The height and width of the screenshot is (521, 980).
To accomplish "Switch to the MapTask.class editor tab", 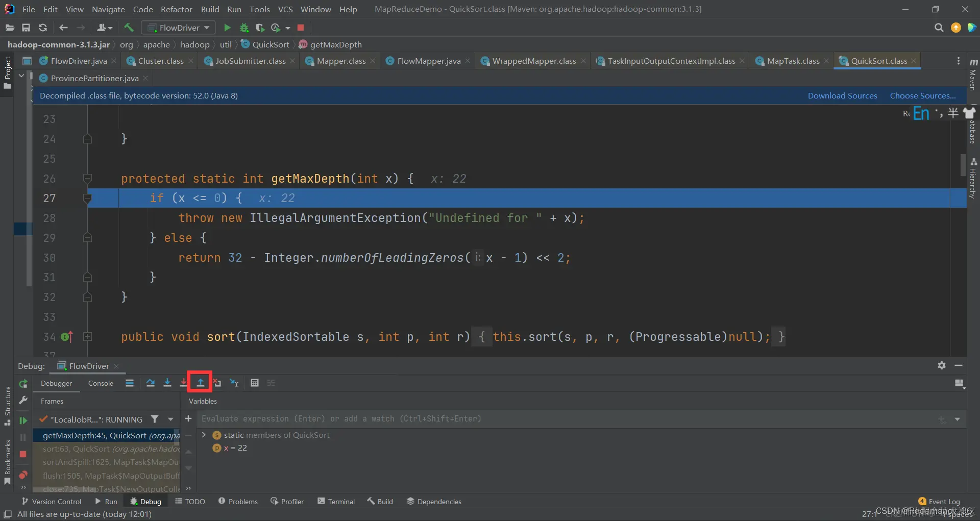I will [793, 61].
